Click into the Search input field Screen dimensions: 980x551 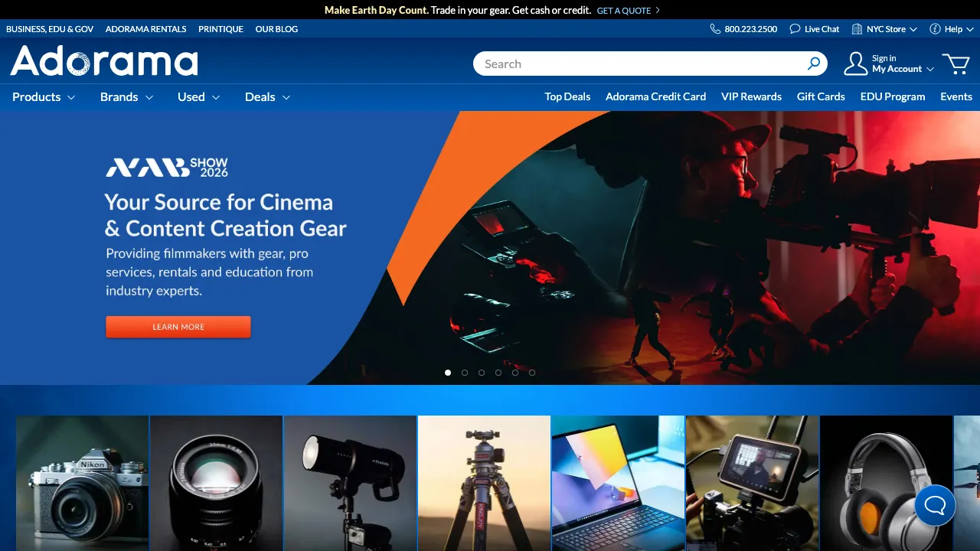point(639,64)
